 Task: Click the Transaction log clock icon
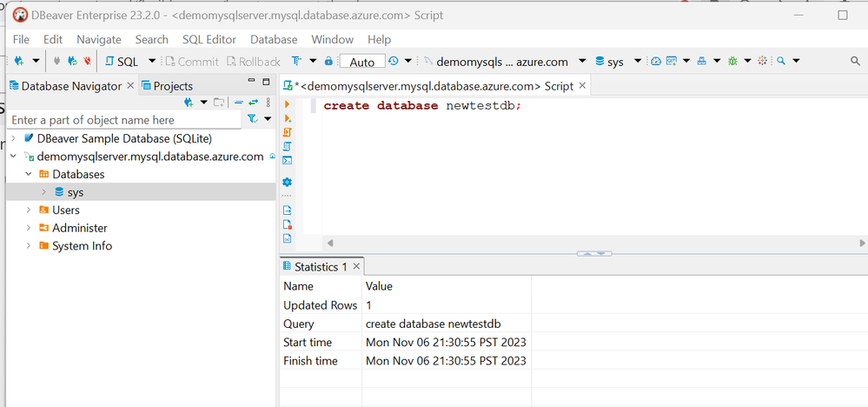393,61
